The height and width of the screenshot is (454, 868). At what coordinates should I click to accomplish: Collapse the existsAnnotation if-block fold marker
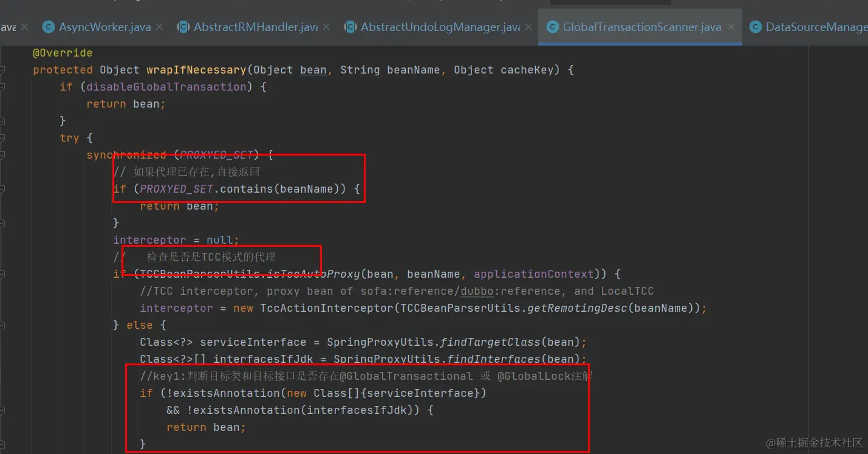click(2, 410)
